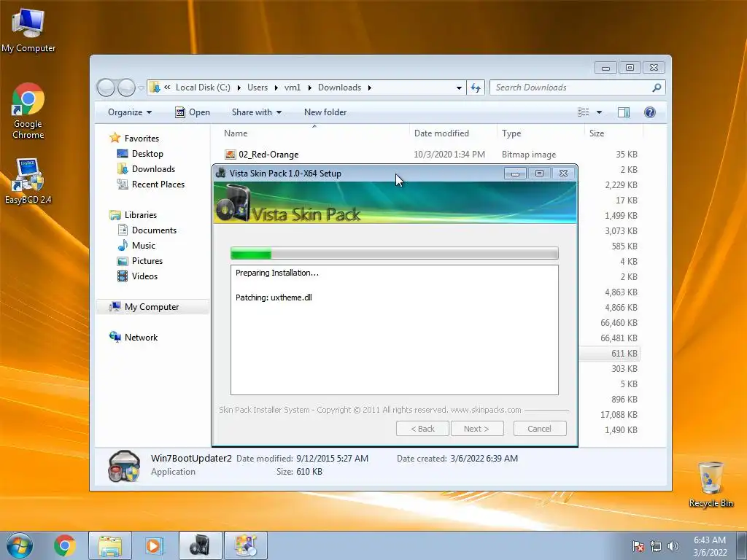This screenshot has height=560, width=747.
Task: Select My Computer in navigation pane
Action: [152, 307]
